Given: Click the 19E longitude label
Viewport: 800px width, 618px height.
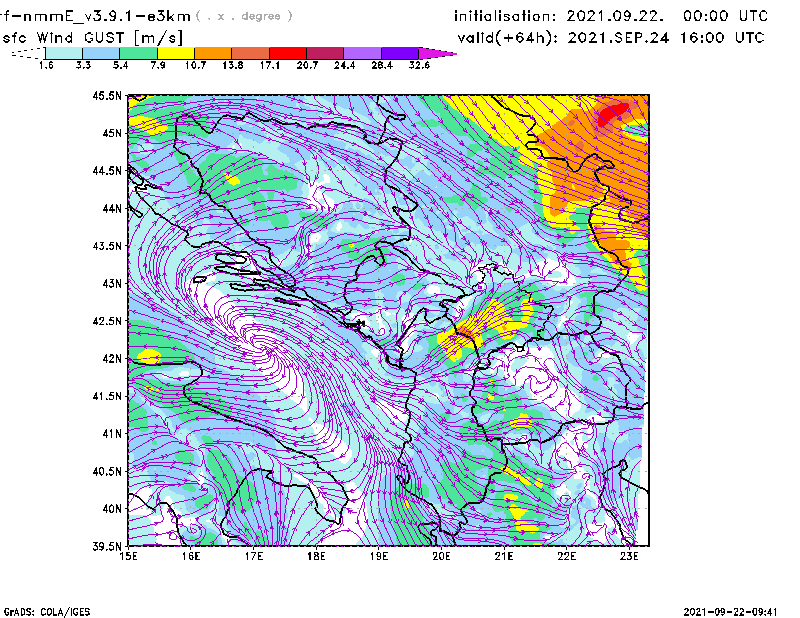Looking at the screenshot, I should (379, 556).
